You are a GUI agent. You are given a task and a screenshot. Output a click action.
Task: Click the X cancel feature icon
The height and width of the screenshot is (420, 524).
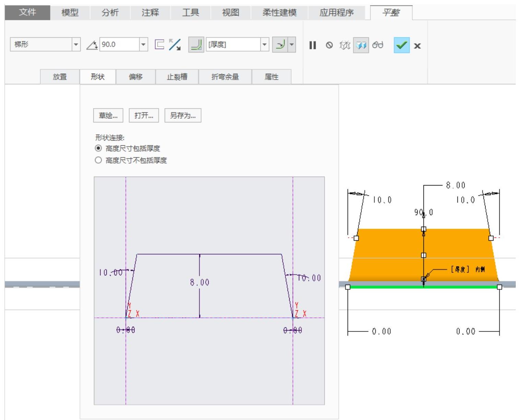(417, 46)
